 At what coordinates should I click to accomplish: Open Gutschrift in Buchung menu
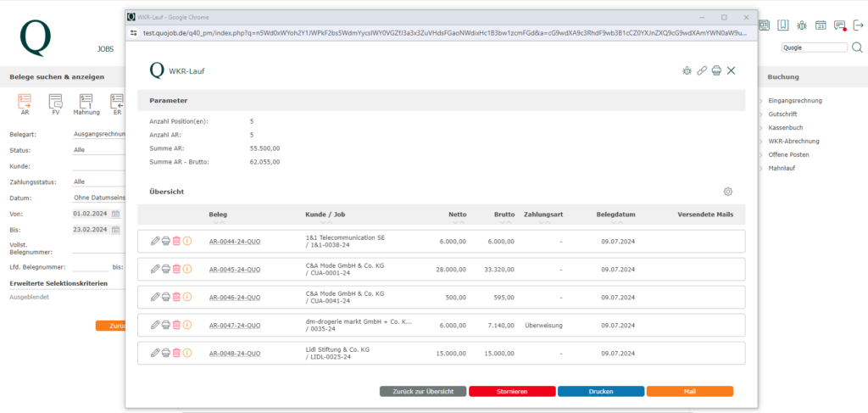782,114
